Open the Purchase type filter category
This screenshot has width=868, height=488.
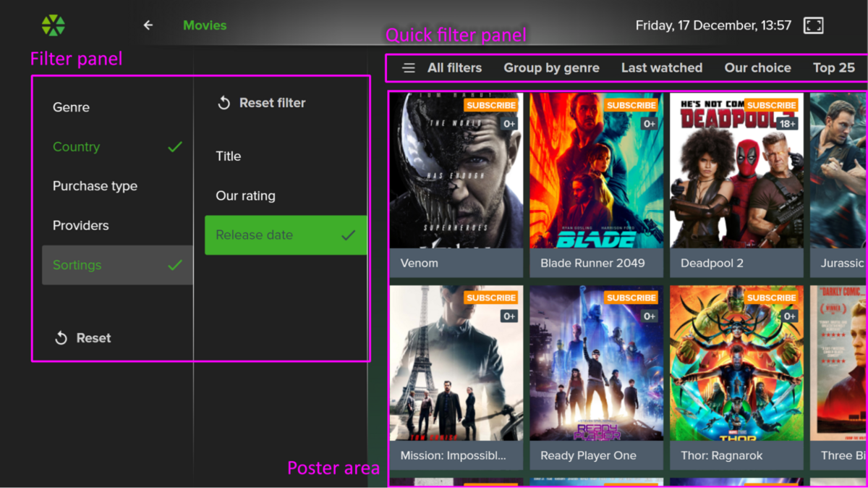click(117, 186)
